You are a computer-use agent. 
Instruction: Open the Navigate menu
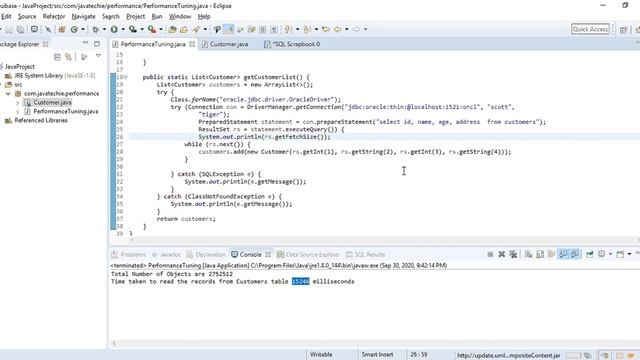pyautogui.click(x=83, y=17)
